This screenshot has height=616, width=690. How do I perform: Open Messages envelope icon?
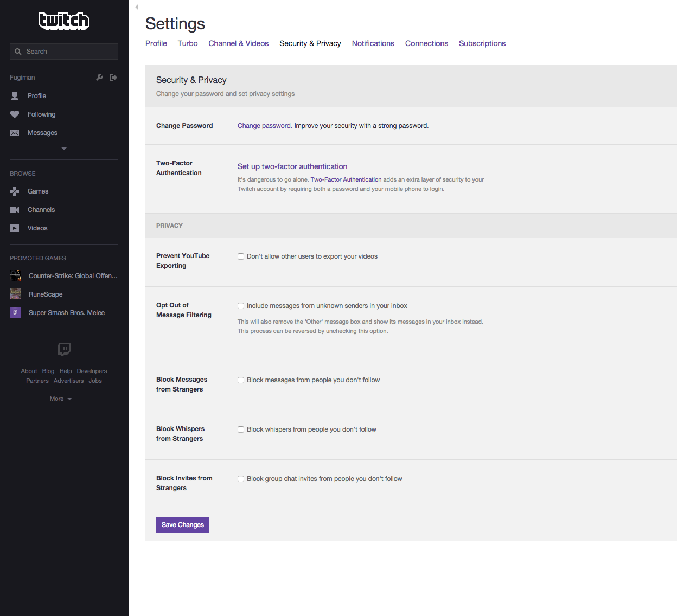15,133
